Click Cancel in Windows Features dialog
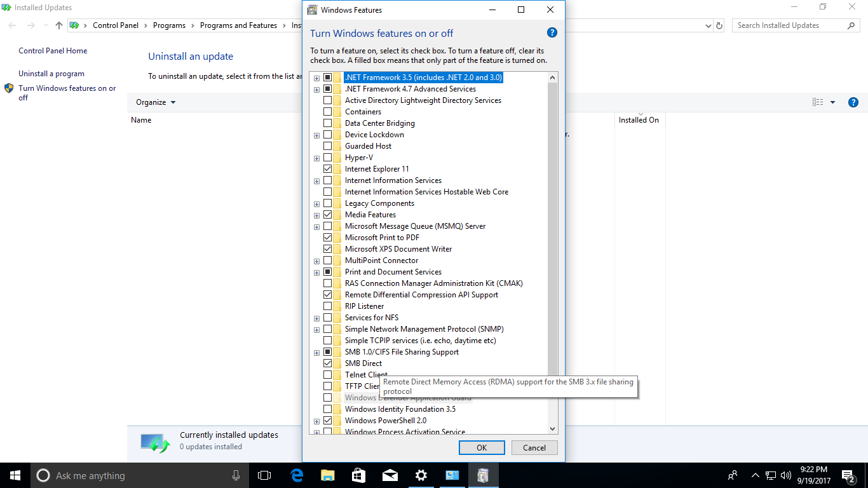Screen dimensions: 868x488 click(534, 447)
